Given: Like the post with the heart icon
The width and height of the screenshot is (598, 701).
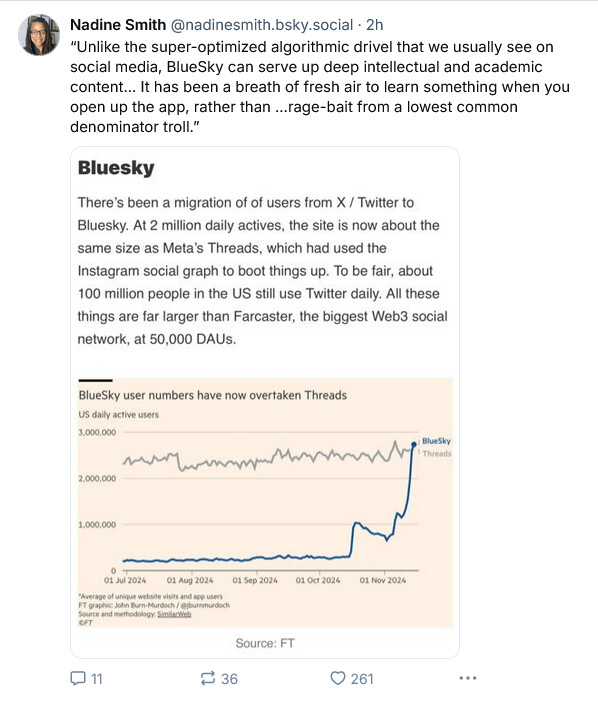Looking at the screenshot, I should 338,678.
